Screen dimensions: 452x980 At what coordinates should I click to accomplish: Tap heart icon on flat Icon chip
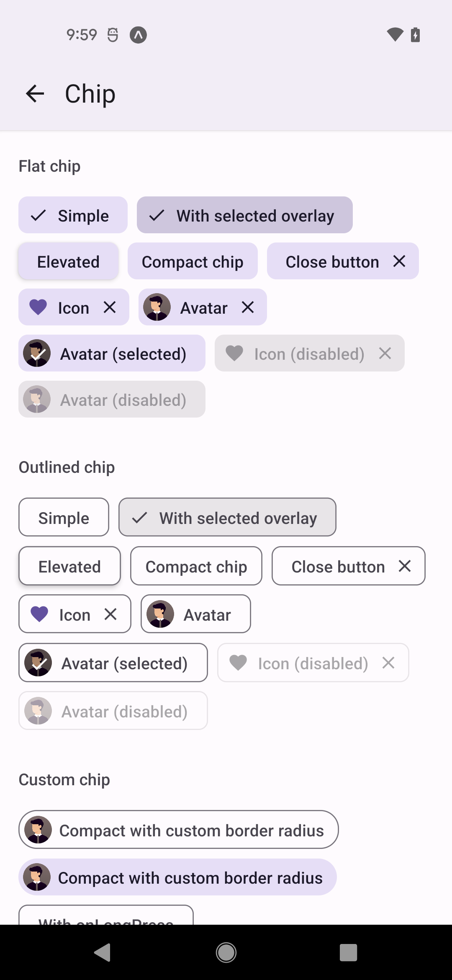point(38,307)
